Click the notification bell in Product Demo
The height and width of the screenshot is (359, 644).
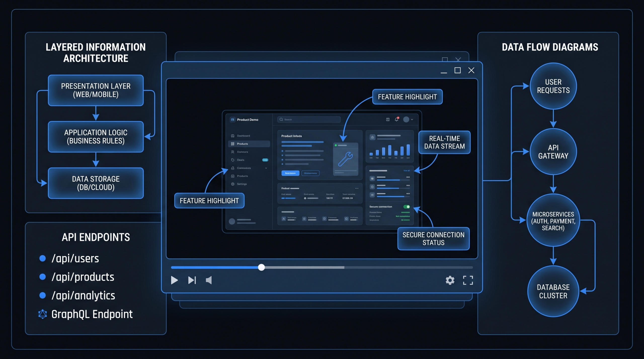[396, 119]
